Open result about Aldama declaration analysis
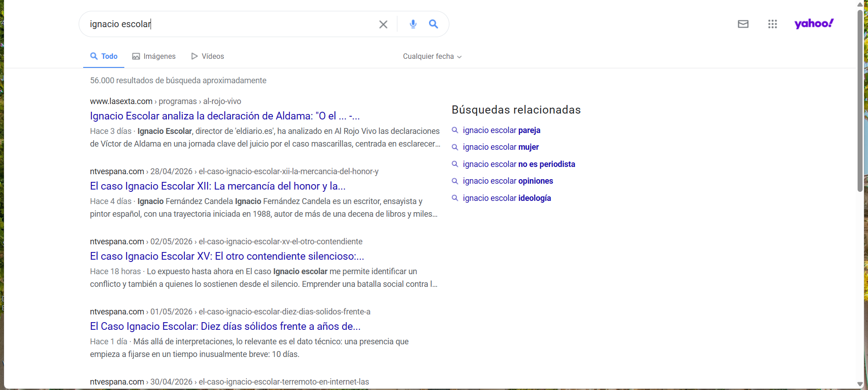Image resolution: width=868 pixels, height=390 pixels. 225,116
